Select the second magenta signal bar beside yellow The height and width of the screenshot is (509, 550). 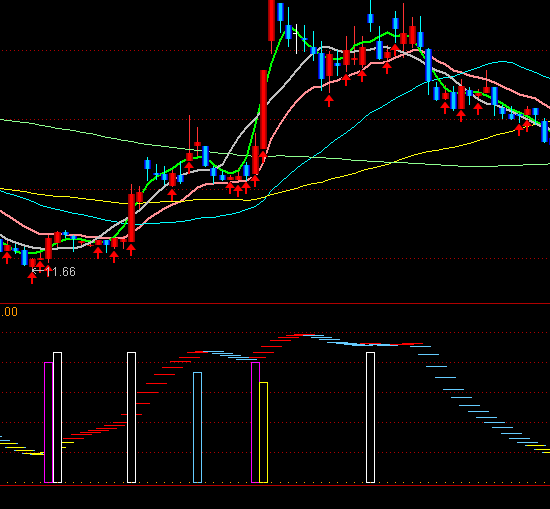(x=255, y=422)
